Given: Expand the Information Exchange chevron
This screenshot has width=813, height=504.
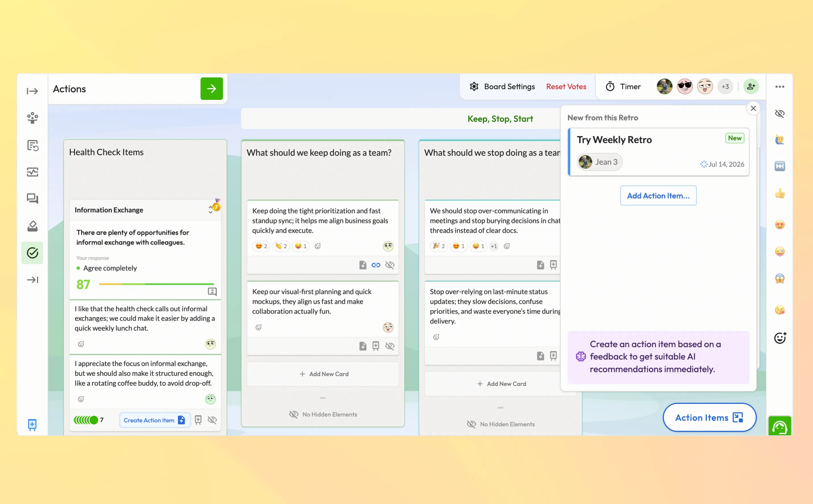Looking at the screenshot, I should point(210,210).
